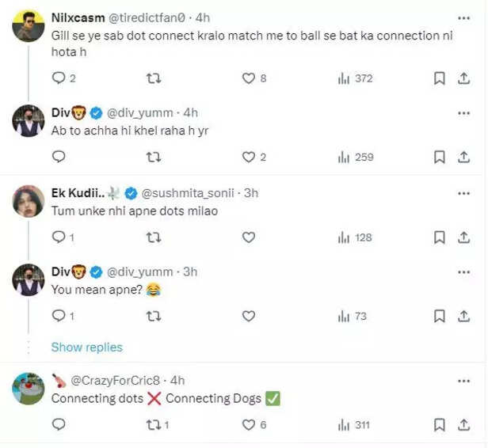Retweet CrazyForCric8's Connecting Dogs tweet

coord(154,425)
